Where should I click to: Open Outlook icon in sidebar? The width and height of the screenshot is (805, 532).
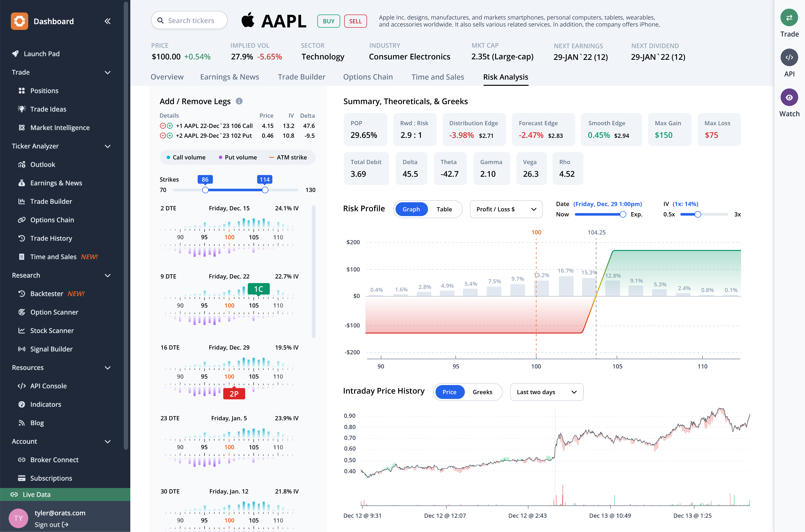click(x=22, y=165)
